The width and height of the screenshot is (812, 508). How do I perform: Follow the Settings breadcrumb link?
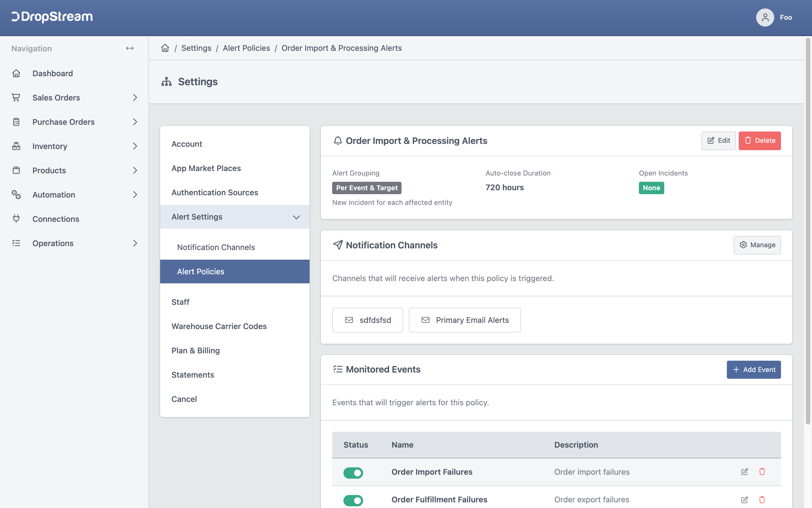click(196, 48)
